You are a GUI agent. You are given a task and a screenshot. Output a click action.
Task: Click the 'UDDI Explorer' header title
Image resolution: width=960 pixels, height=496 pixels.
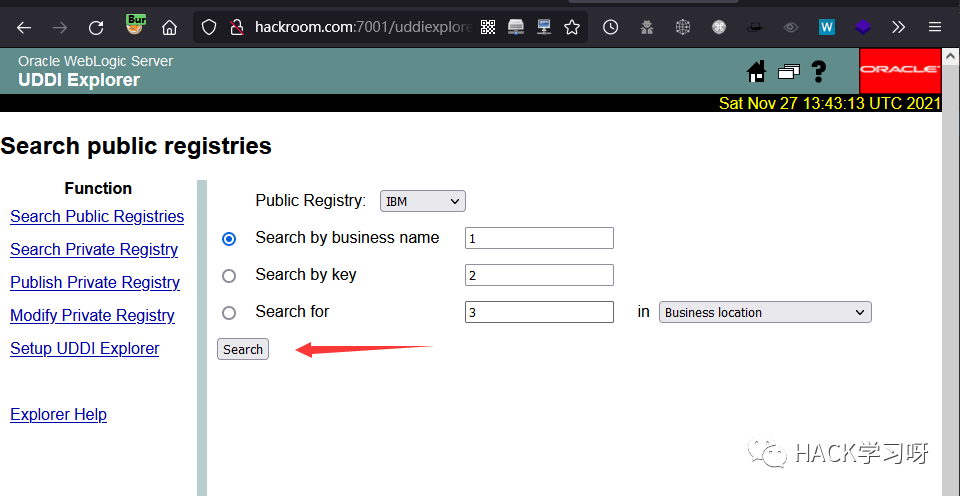(79, 80)
